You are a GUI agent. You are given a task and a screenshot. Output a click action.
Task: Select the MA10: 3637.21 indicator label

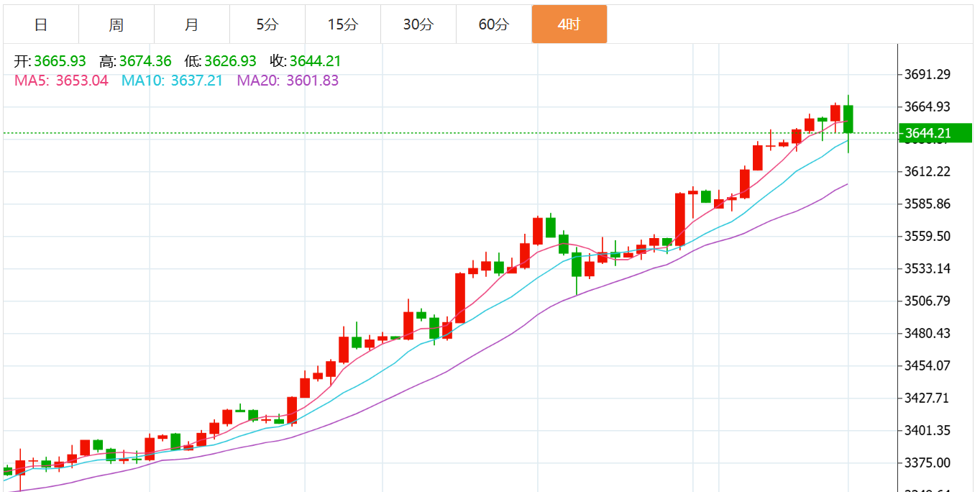point(172,81)
